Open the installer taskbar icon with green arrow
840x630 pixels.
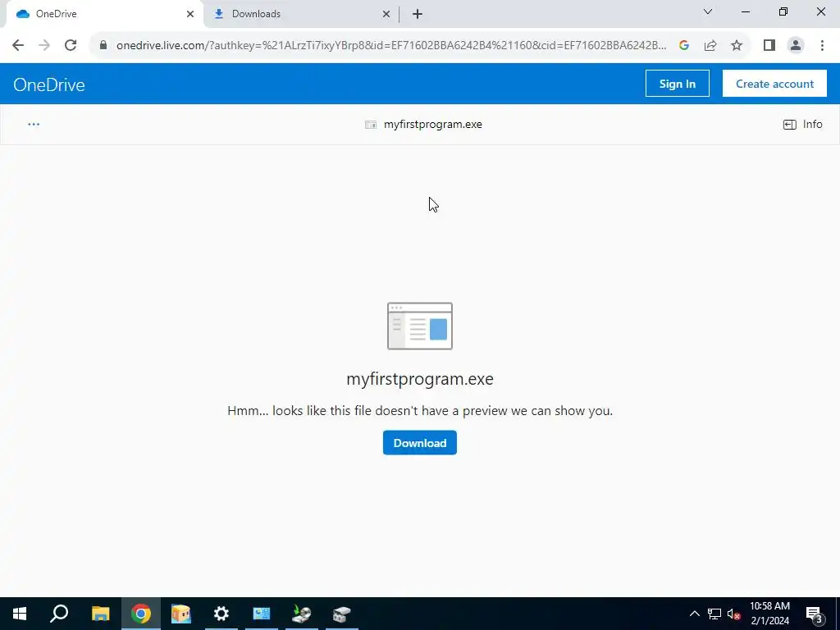302,614
